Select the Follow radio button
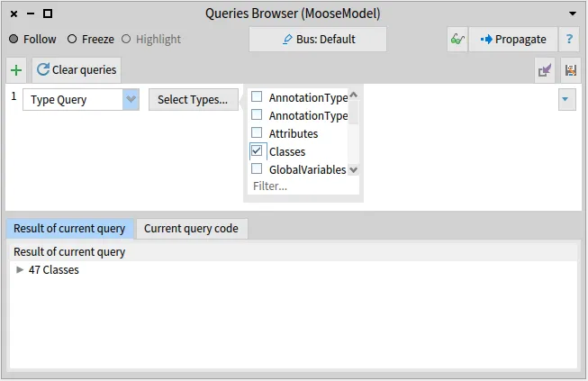Screen dimensions: 588x381 click(14, 39)
